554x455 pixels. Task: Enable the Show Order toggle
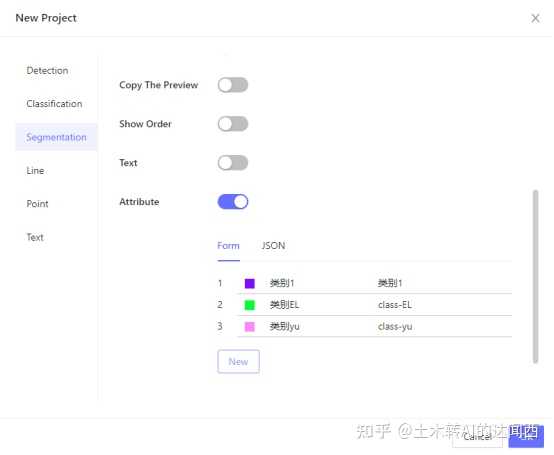pos(232,124)
